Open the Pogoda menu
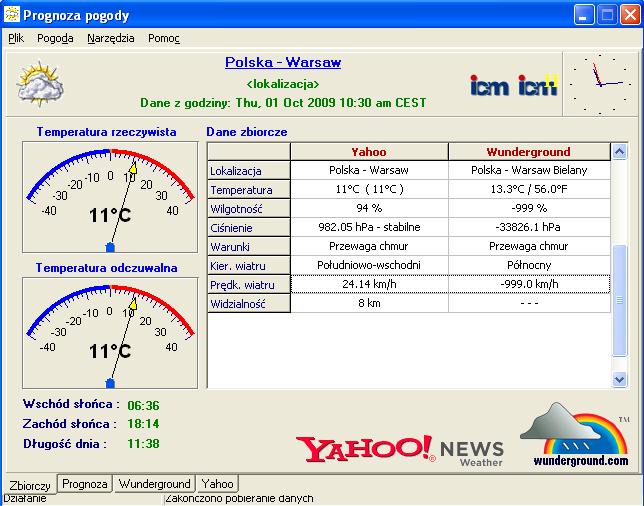This screenshot has height=506, width=644. (x=55, y=38)
